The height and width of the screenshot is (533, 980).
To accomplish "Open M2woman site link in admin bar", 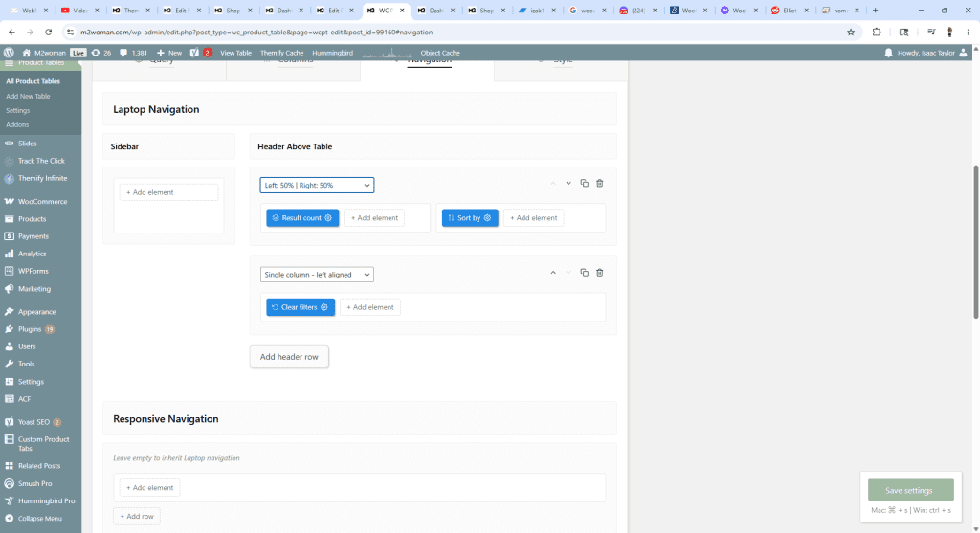I will (x=44, y=53).
